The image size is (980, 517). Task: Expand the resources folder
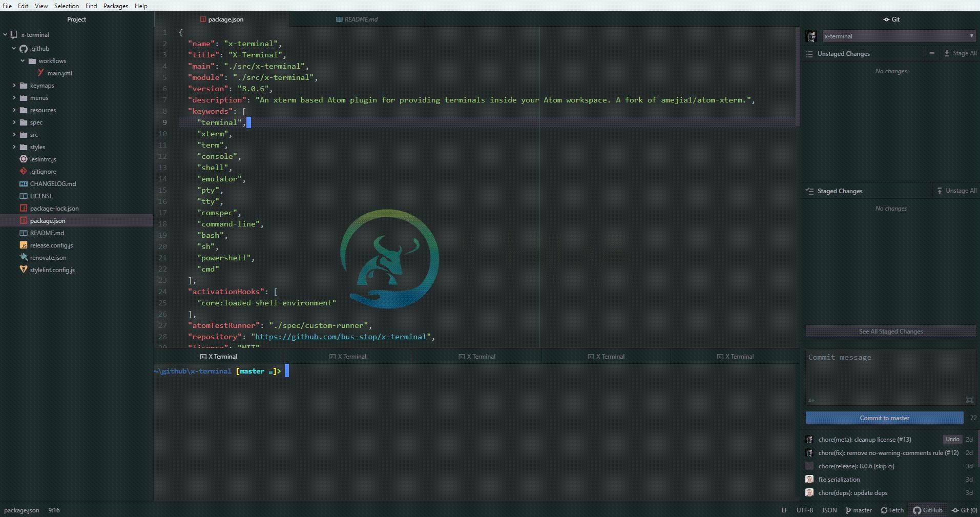point(14,110)
